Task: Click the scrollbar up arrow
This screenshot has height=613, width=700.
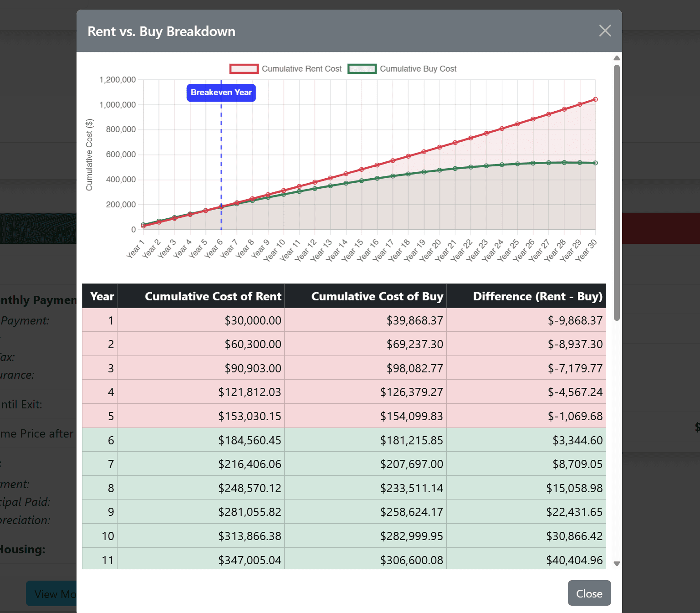Action: (617, 57)
